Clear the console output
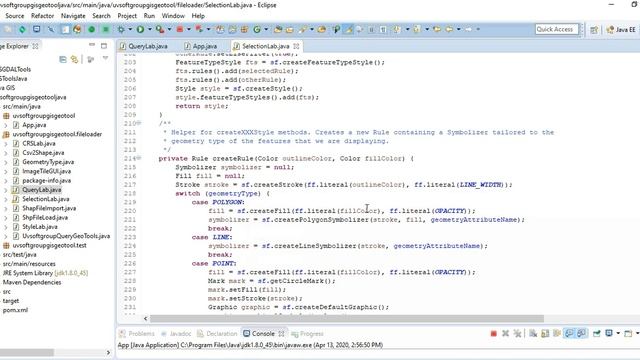Viewport: 640px width, 360px height. (533, 333)
